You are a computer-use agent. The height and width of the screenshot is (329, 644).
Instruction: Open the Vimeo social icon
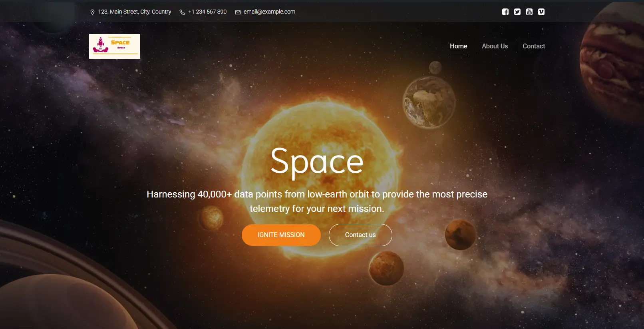541,12
